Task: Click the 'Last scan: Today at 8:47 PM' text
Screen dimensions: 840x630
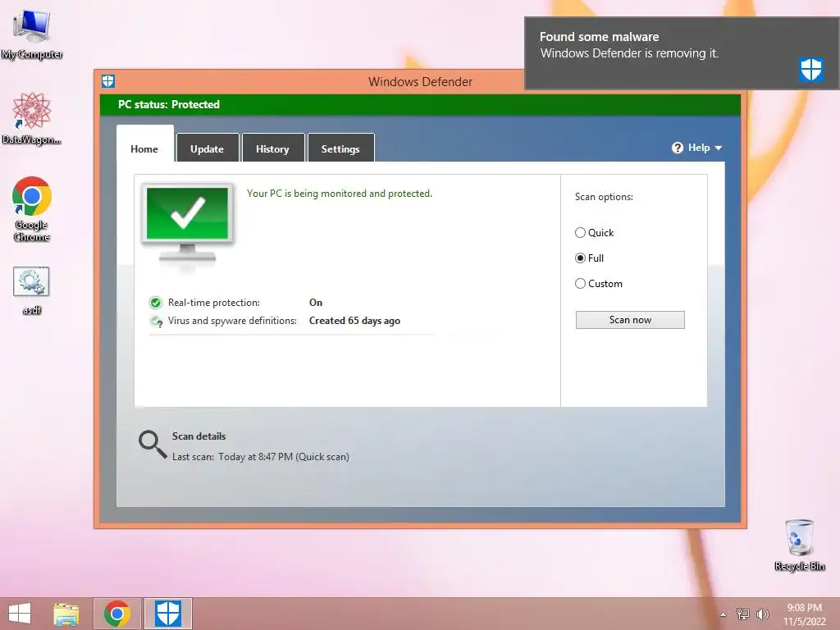Action: pos(260,457)
